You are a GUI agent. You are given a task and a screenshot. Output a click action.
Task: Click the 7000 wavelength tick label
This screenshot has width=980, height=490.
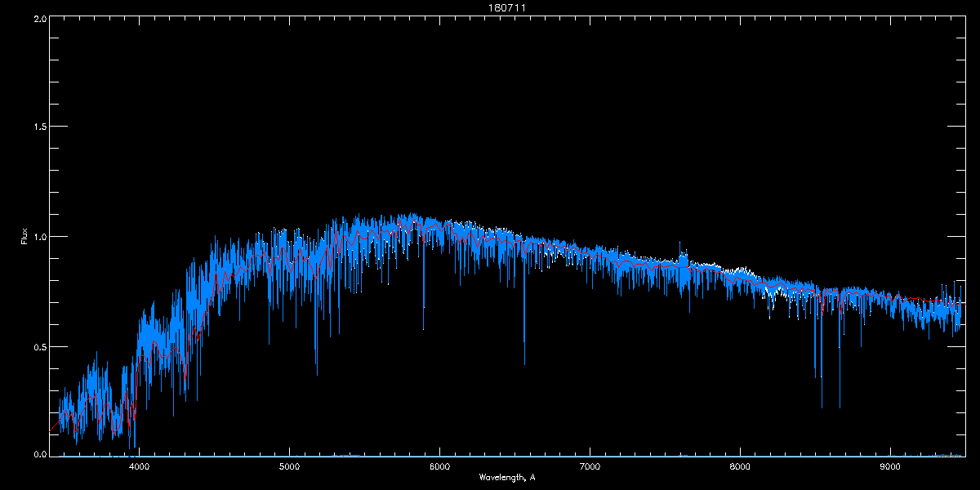click(590, 467)
